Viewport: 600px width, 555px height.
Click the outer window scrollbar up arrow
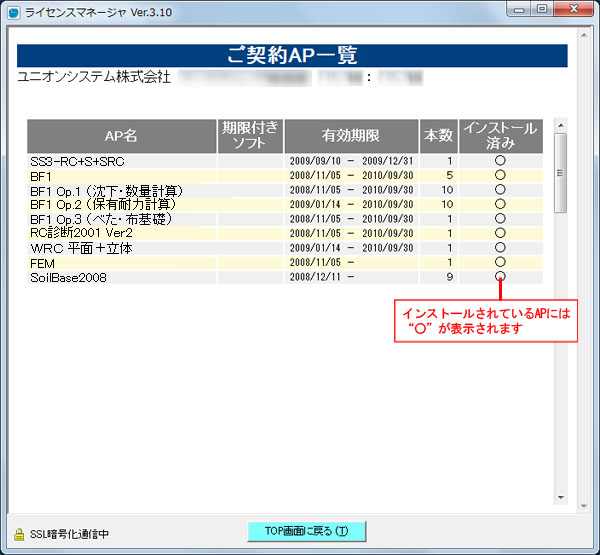(584, 35)
